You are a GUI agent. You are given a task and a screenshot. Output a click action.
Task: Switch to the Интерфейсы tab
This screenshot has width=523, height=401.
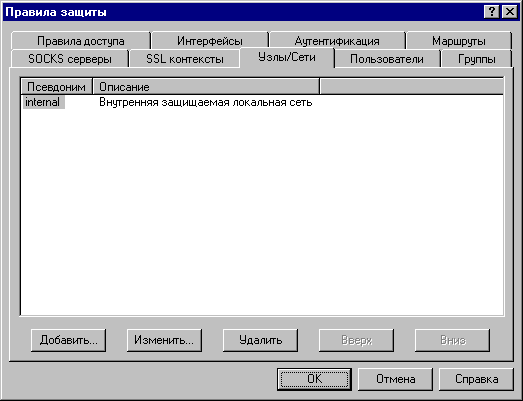[x=210, y=41]
